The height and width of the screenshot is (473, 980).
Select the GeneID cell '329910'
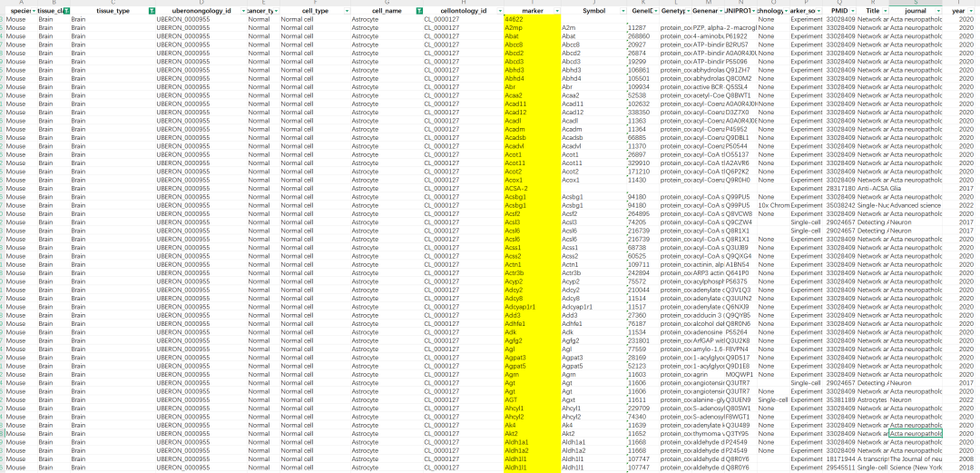click(642, 163)
